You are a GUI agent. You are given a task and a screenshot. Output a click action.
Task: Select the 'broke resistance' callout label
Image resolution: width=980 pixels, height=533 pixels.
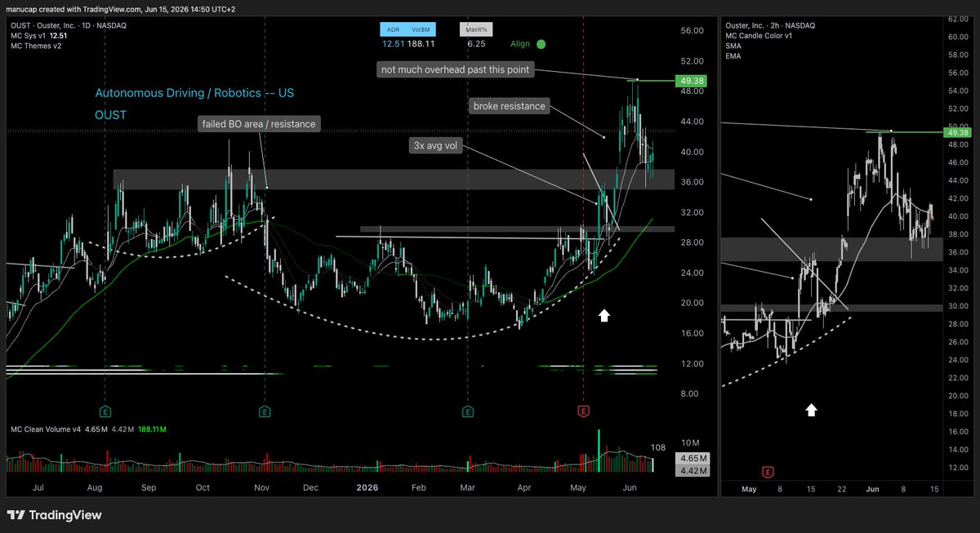coord(511,106)
